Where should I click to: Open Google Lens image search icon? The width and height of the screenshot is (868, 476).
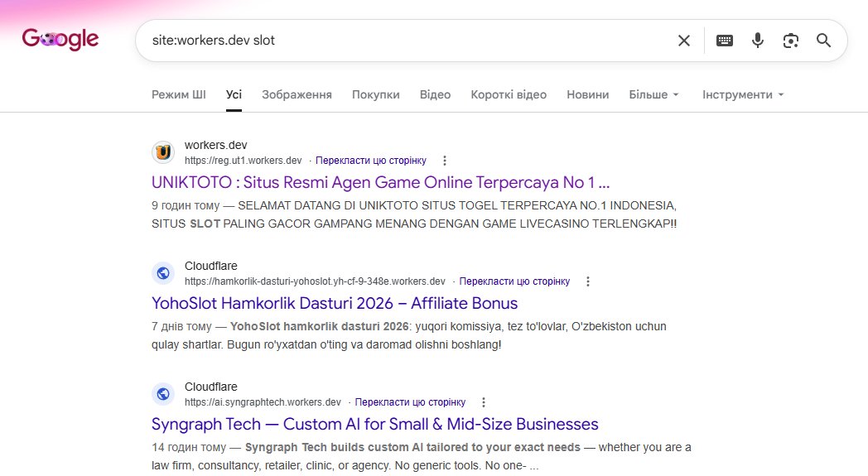(x=790, y=41)
